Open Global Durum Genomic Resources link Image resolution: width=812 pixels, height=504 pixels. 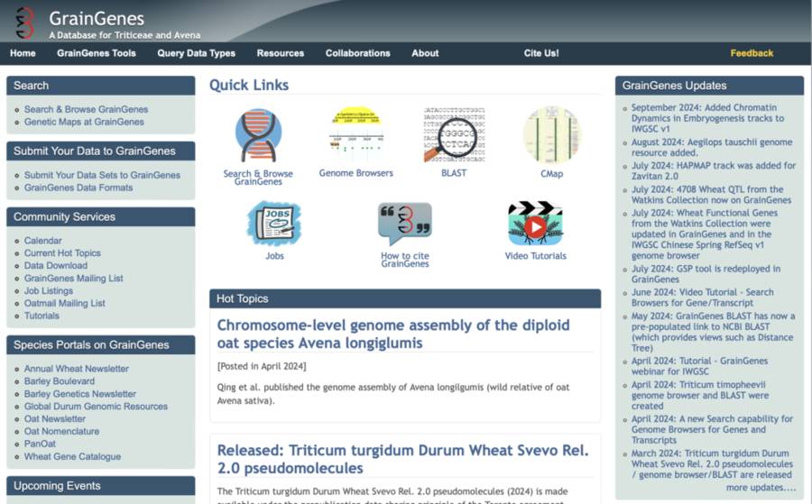96,407
